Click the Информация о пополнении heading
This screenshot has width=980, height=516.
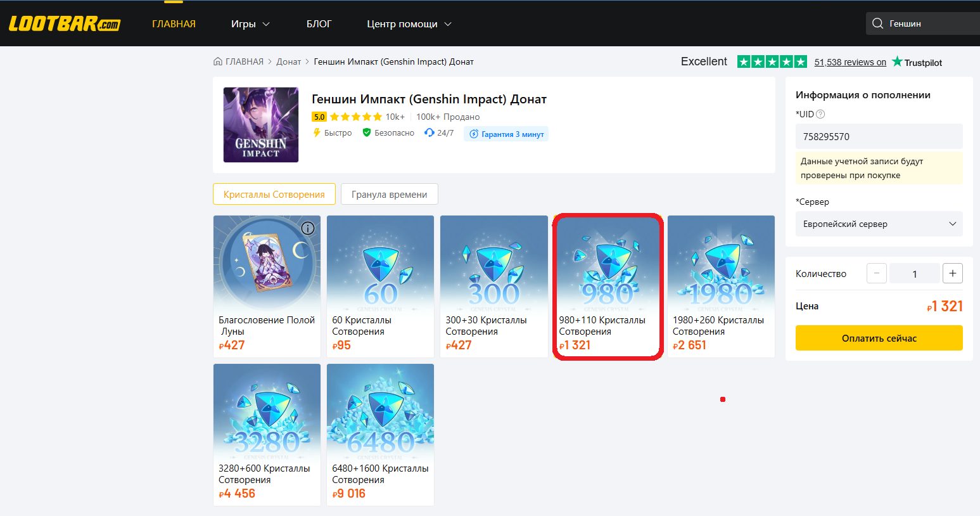click(863, 95)
